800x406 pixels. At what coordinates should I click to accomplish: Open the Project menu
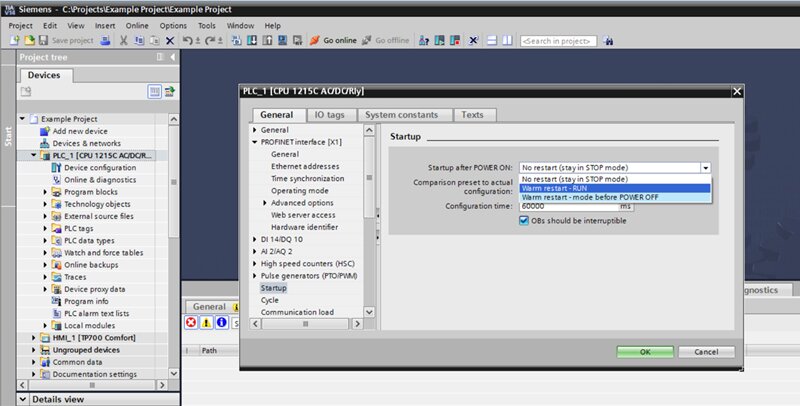click(20, 26)
